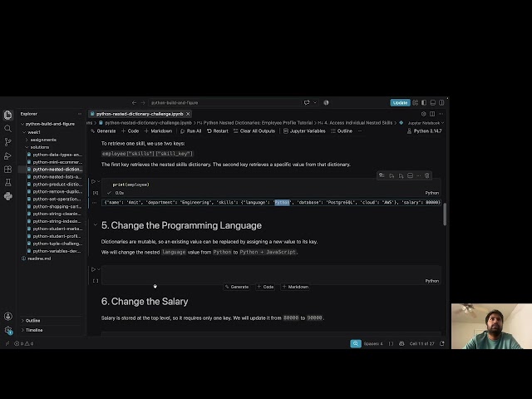Open Jupyter Variables
The width and height of the screenshot is (532, 399).
tap(304, 131)
